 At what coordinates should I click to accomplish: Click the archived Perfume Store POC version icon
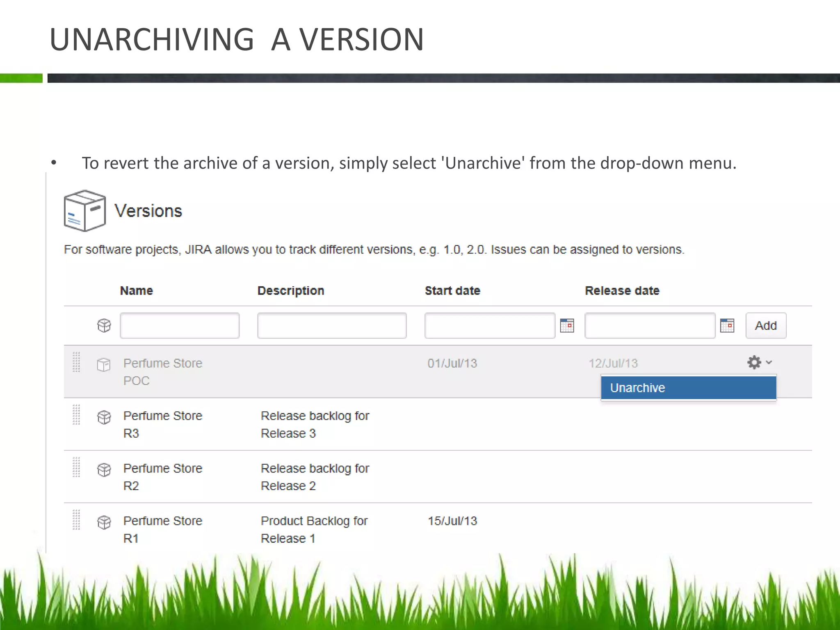[104, 364]
